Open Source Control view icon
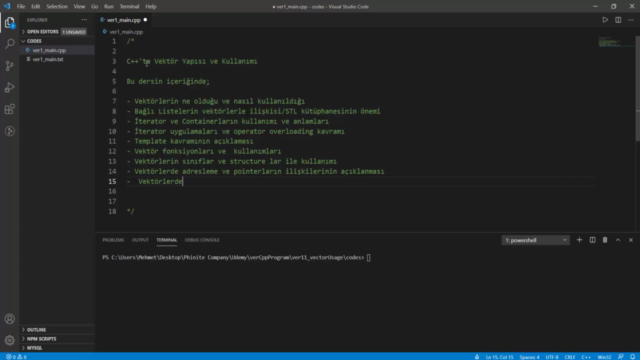640x360 pixels. point(9,66)
